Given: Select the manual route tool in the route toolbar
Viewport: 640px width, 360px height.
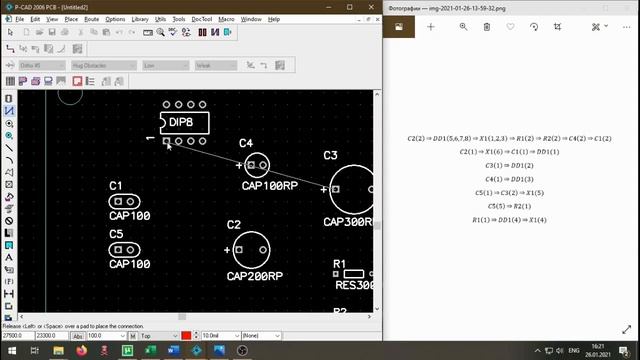Looking at the screenshot, I should click(x=10, y=49).
